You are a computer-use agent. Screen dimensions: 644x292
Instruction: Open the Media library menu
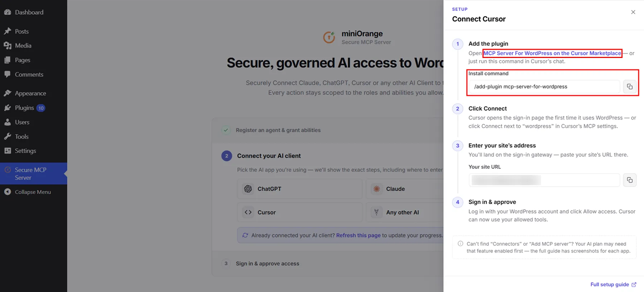(33, 45)
